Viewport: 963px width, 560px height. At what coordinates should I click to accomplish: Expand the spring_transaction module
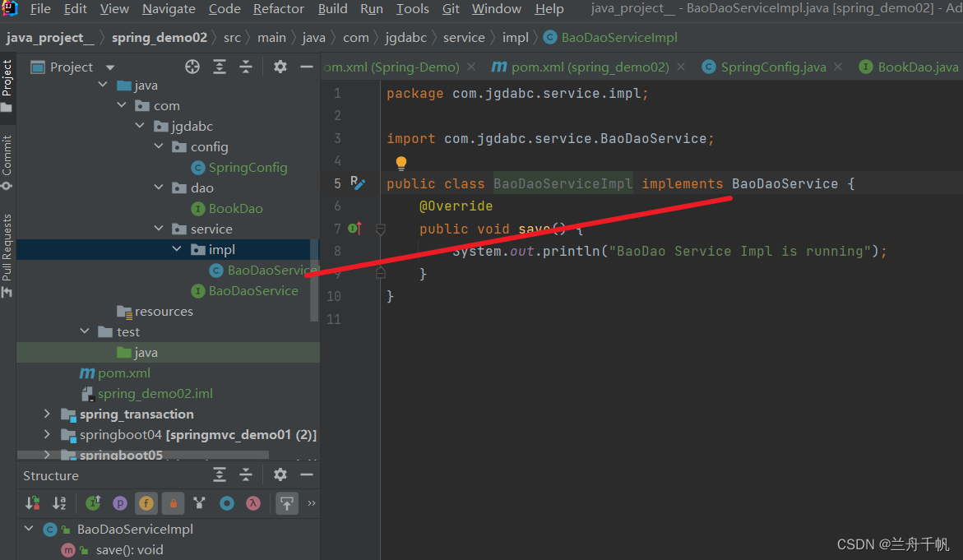coord(47,414)
